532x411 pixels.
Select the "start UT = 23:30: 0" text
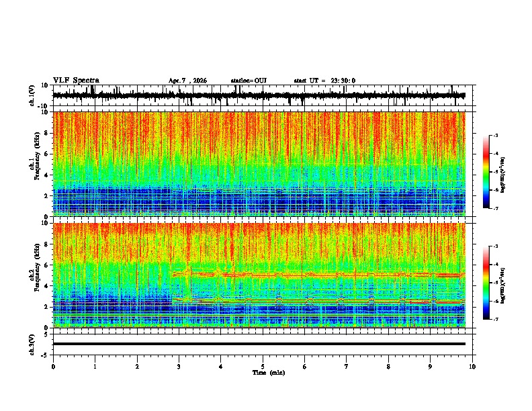324,81
